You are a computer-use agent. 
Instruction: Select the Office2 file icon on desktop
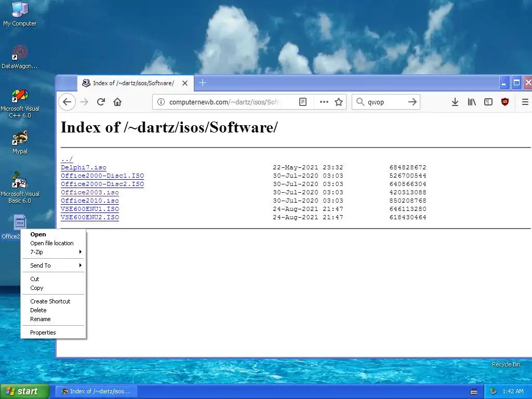pos(20,222)
